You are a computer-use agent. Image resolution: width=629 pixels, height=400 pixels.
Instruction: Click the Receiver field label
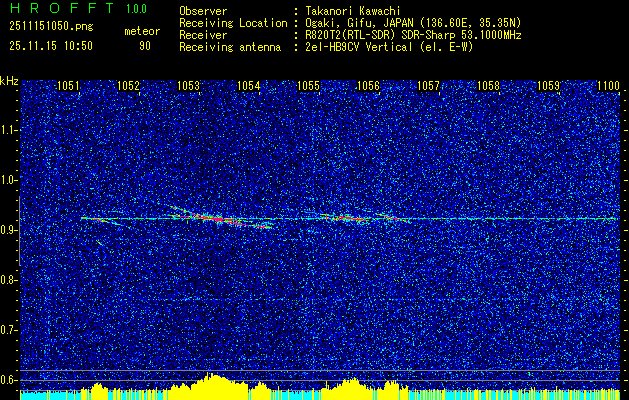click(x=203, y=35)
